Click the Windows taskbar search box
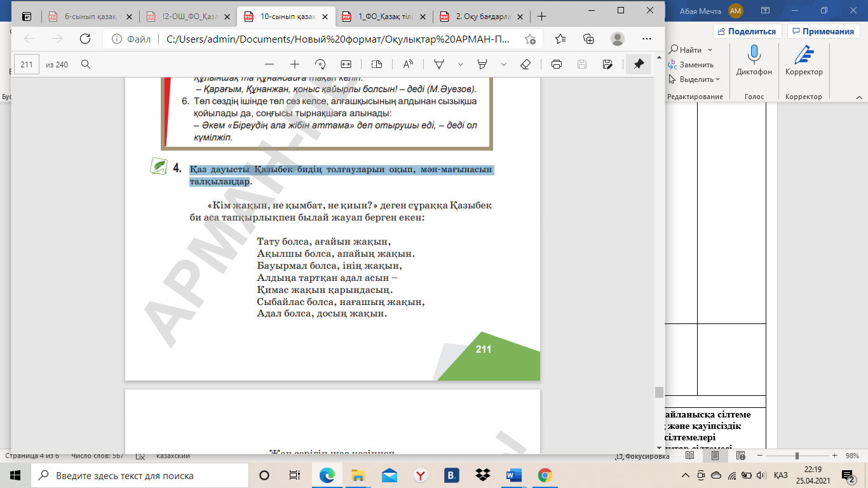 (x=140, y=475)
